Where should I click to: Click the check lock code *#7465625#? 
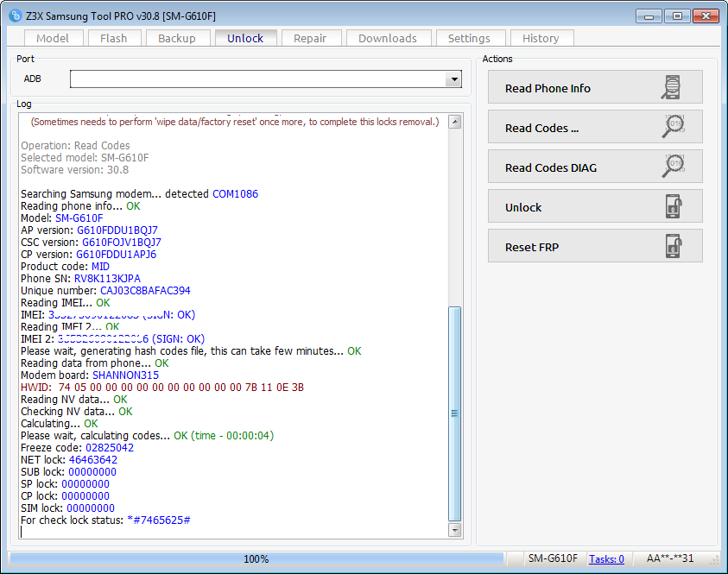tap(159, 520)
